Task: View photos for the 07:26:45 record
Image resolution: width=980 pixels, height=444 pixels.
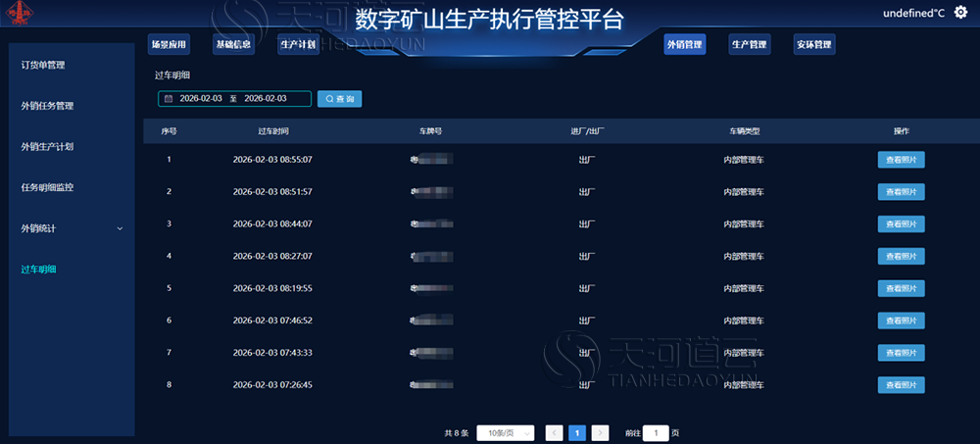Action: point(901,384)
